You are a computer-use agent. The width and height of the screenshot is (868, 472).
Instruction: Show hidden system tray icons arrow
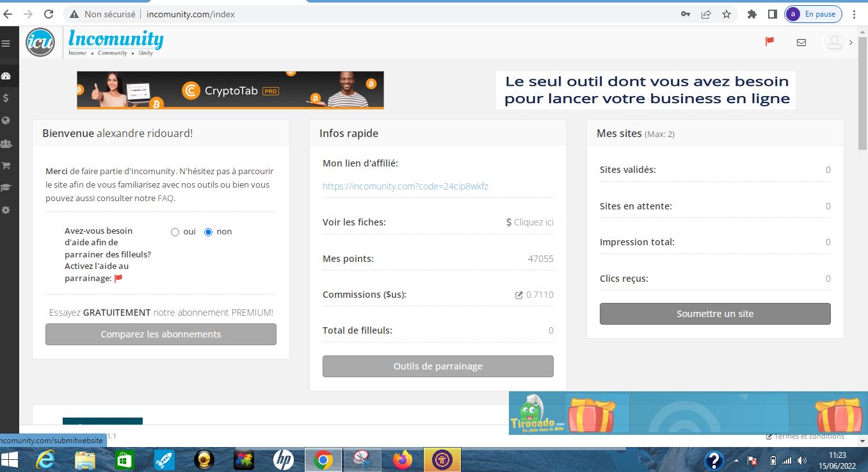[736, 460]
